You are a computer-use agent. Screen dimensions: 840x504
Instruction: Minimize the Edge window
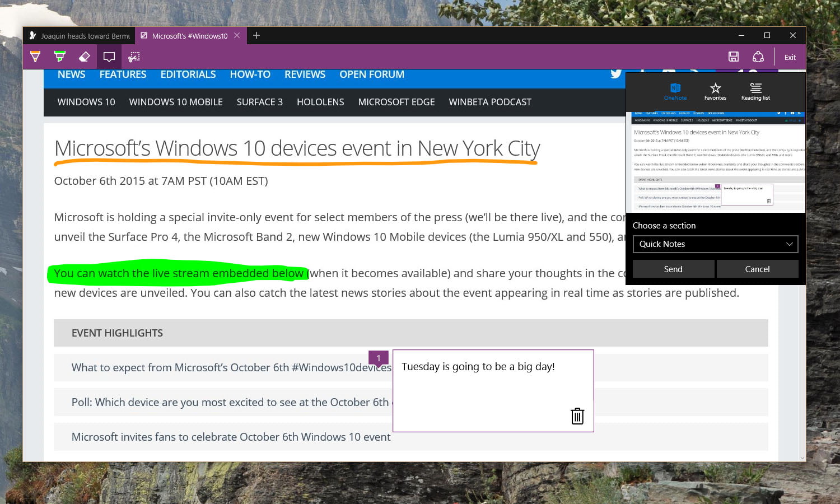[x=741, y=35]
